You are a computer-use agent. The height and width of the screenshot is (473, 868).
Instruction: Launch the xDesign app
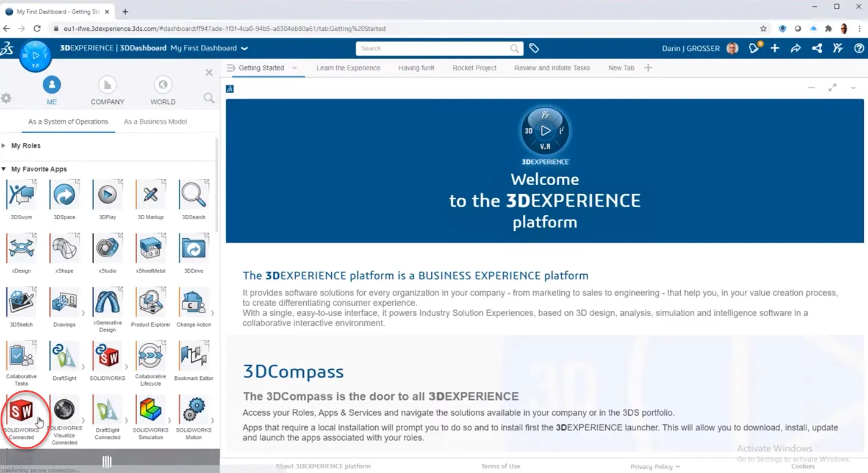[x=22, y=249]
